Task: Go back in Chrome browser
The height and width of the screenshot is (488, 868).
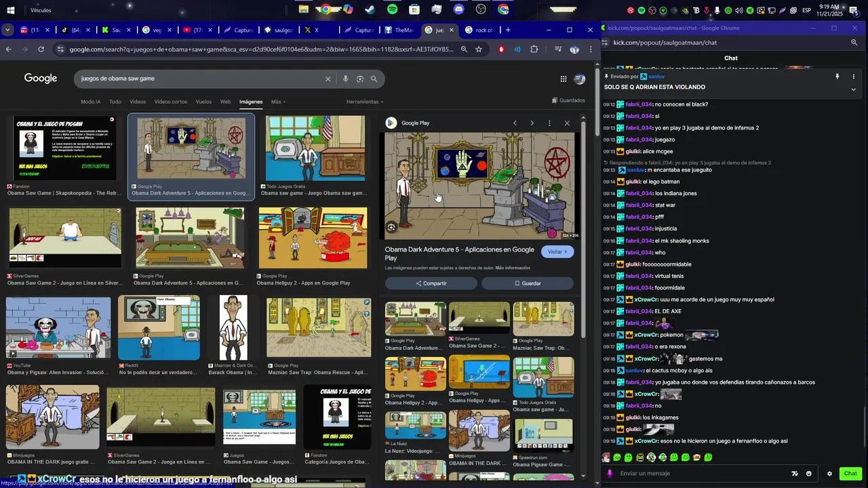Action: [x=8, y=49]
